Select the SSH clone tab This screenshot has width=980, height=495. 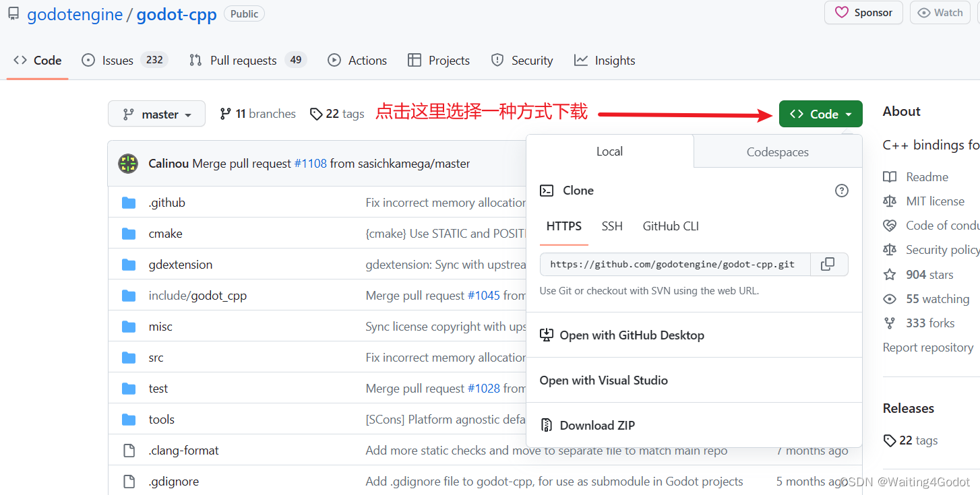(x=611, y=226)
